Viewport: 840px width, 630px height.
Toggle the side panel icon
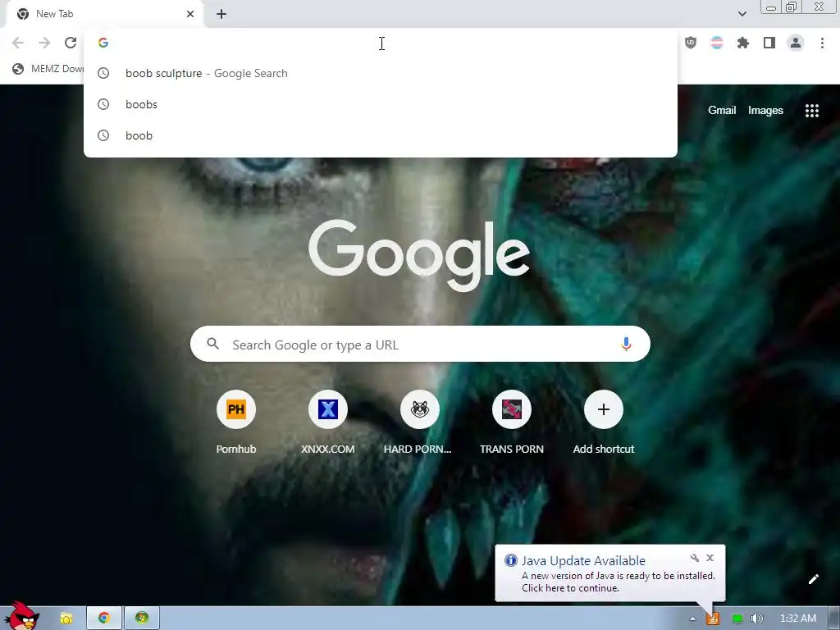(769, 43)
